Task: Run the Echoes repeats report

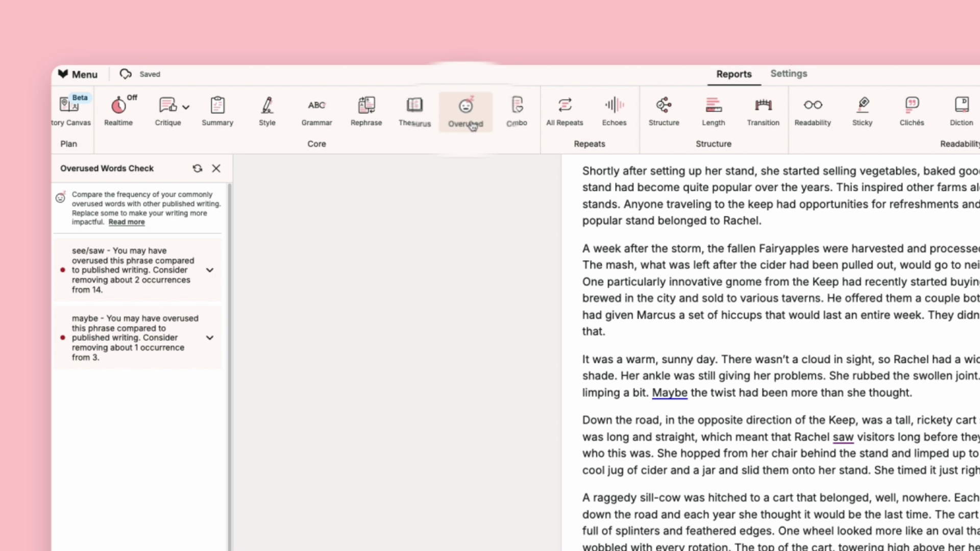Action: [614, 111]
